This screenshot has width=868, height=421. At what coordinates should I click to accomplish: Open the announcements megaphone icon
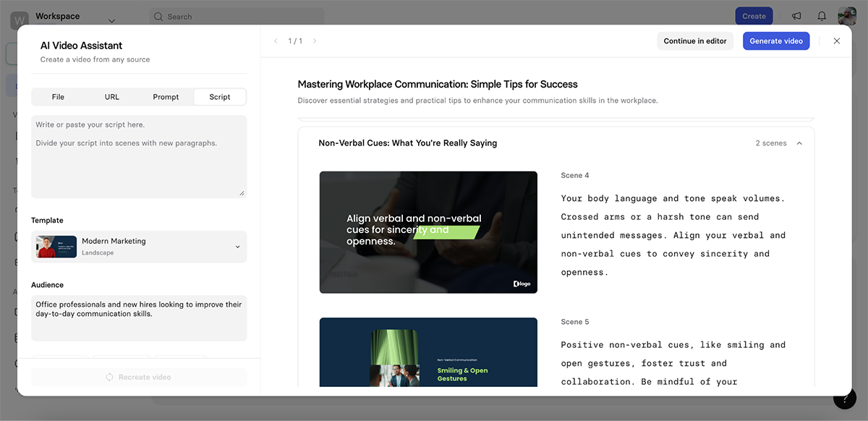click(x=796, y=15)
